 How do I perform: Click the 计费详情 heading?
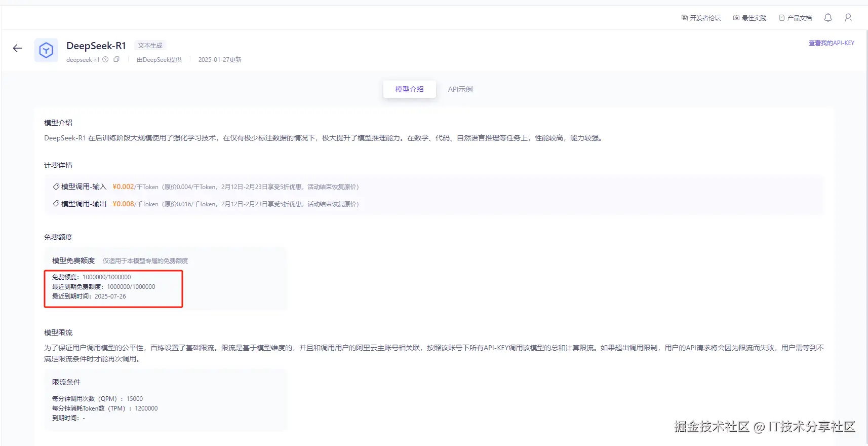pos(58,165)
